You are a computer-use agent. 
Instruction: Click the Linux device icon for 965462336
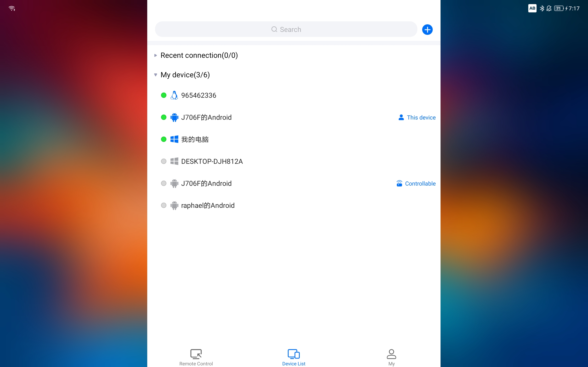[174, 95]
